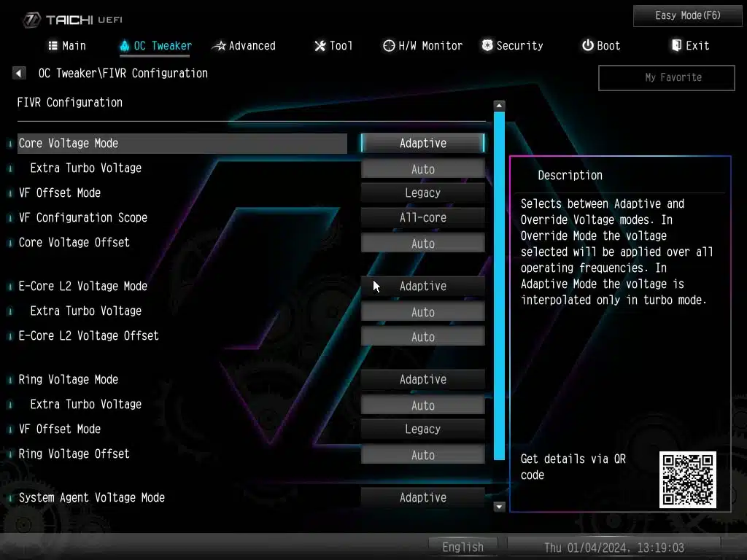This screenshot has height=560, width=747.
Task: Click the English language button
Action: (x=462, y=547)
